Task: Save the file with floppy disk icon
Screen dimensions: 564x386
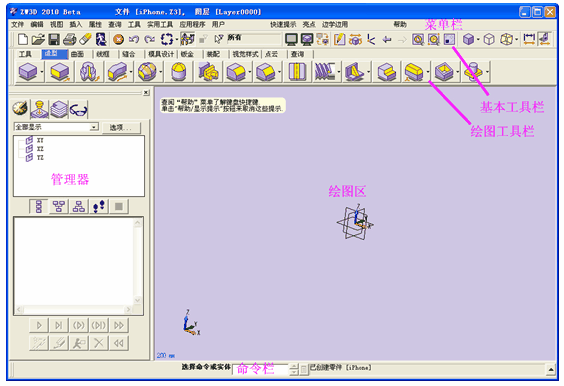Action: click(54, 39)
